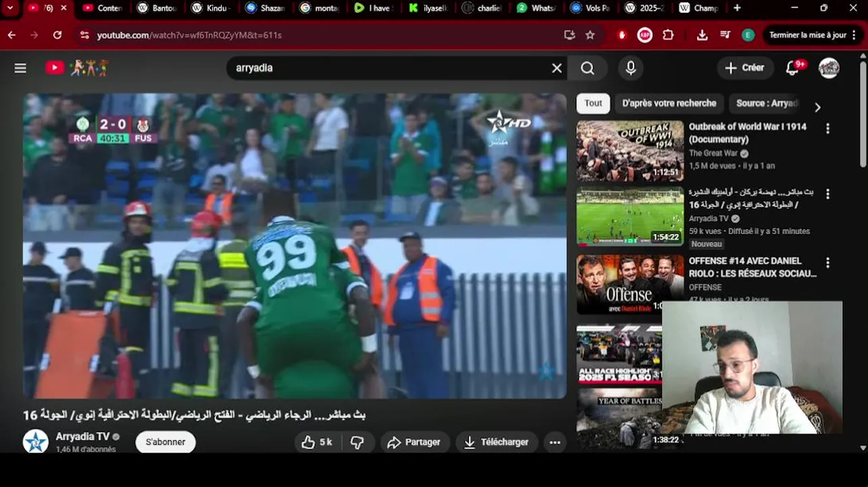The image size is (868, 487).
Task: Open the Chrome profile E avatar
Action: [x=748, y=34]
